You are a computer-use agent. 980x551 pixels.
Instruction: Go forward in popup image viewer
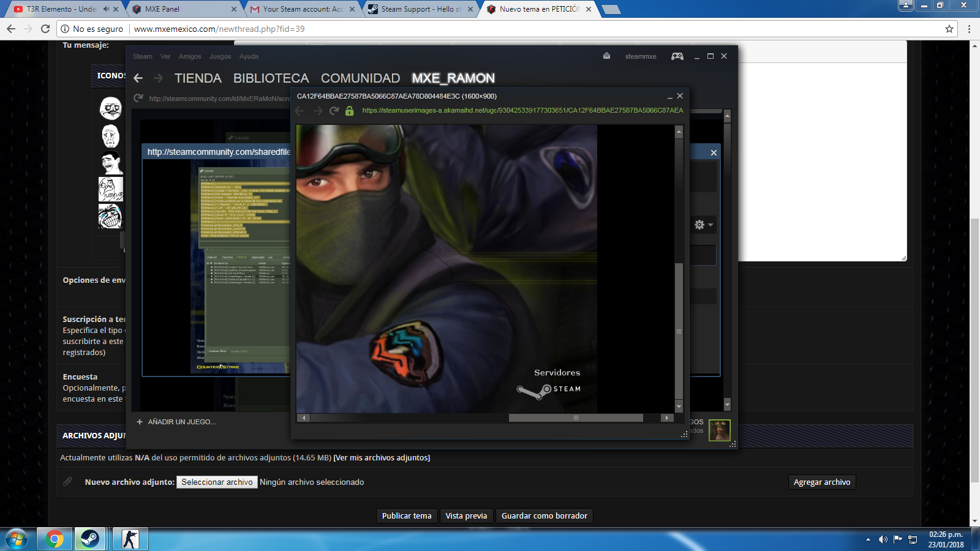click(x=317, y=111)
